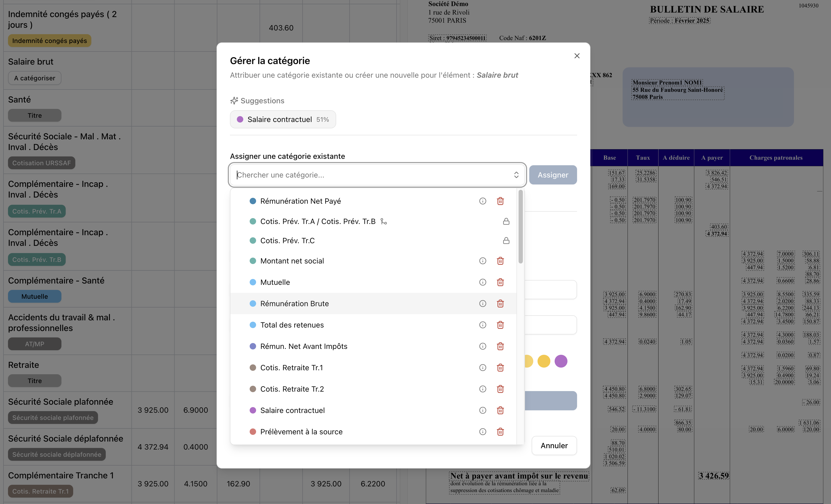Select the Montant net social category
The height and width of the screenshot is (504, 831).
tap(292, 261)
